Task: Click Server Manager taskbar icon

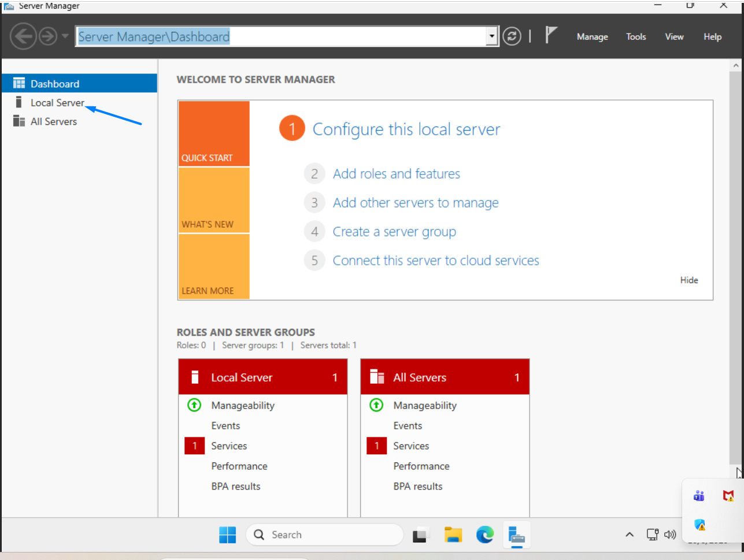Action: click(517, 535)
